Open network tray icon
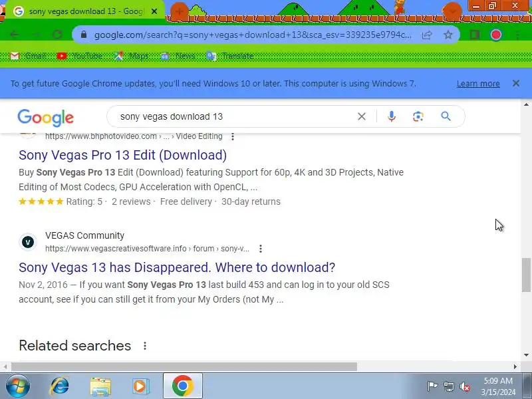532x399 pixels. coord(448,386)
